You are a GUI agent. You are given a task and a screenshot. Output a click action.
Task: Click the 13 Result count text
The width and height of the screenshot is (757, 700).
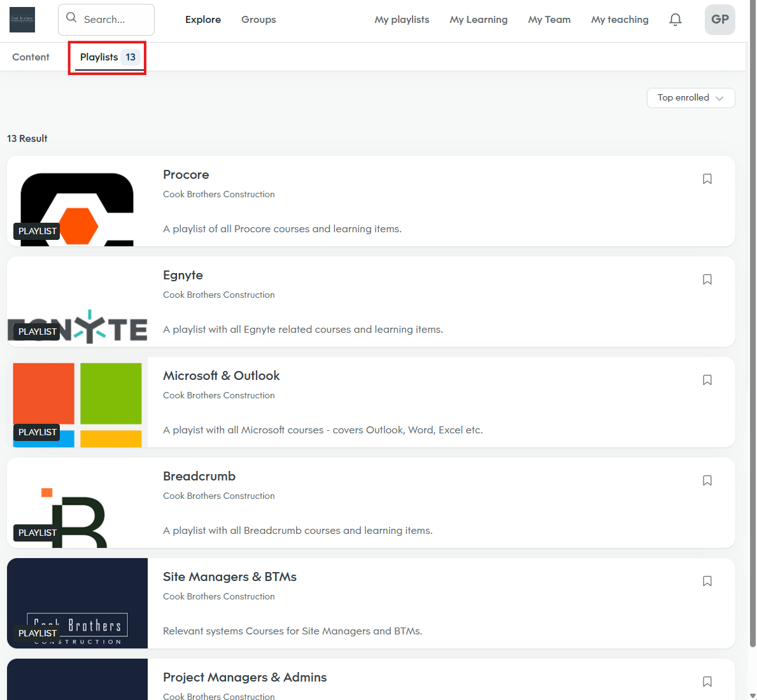pyautogui.click(x=27, y=139)
